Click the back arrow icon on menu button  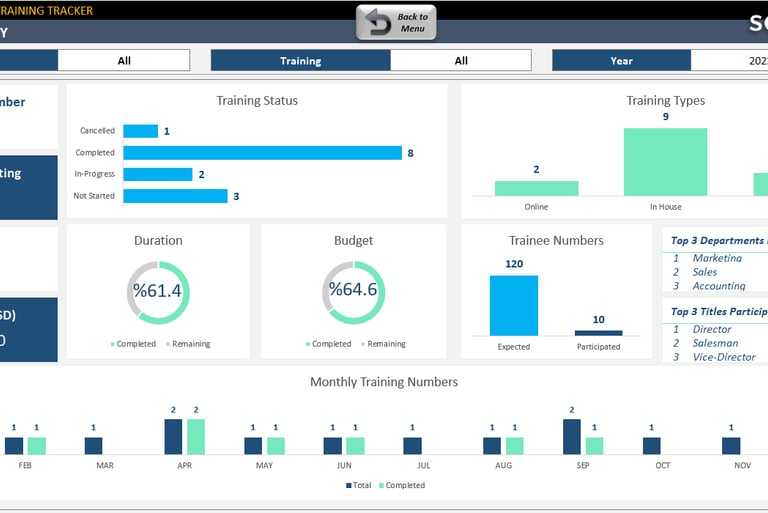[378, 23]
